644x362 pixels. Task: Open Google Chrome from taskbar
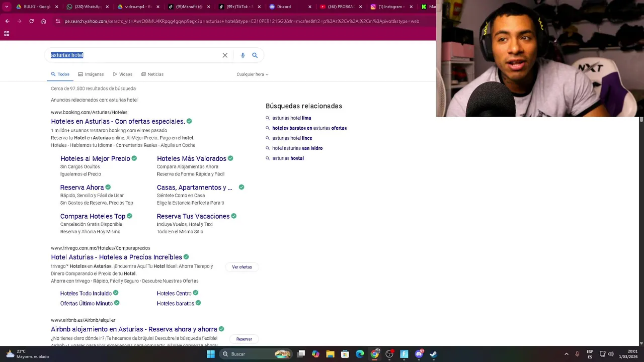[x=375, y=354]
